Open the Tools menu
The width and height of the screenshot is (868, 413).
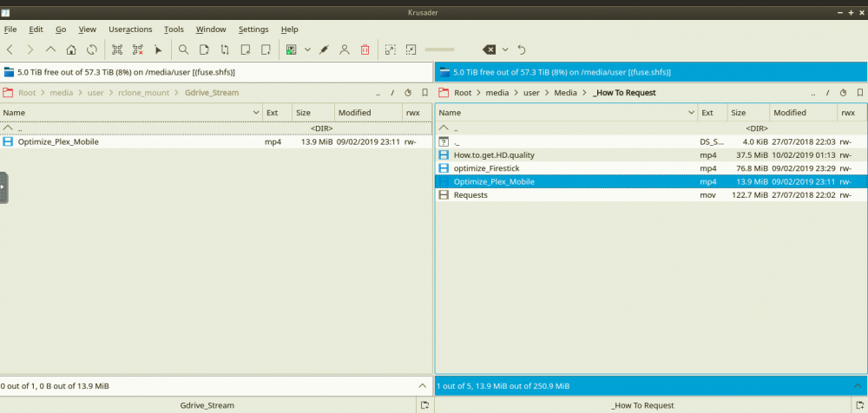pyautogui.click(x=174, y=29)
